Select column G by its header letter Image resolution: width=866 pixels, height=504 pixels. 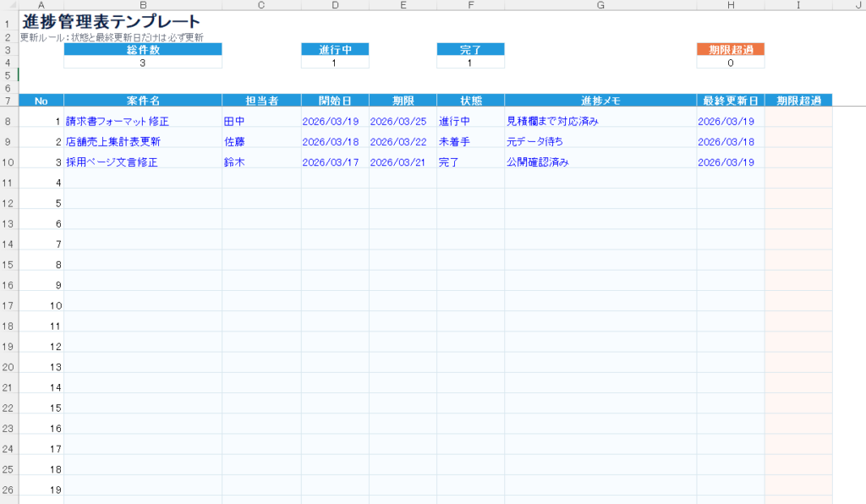pos(600,5)
